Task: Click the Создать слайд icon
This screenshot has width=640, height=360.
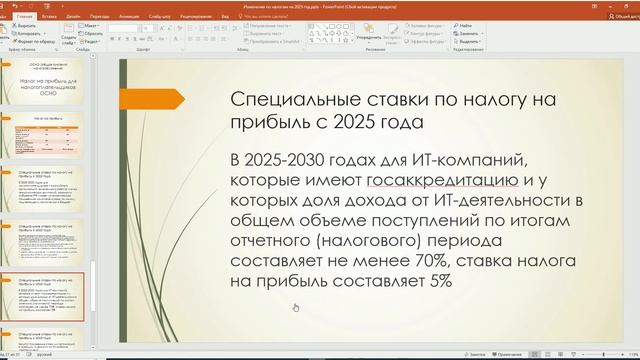Action: pyautogui.click(x=69, y=28)
